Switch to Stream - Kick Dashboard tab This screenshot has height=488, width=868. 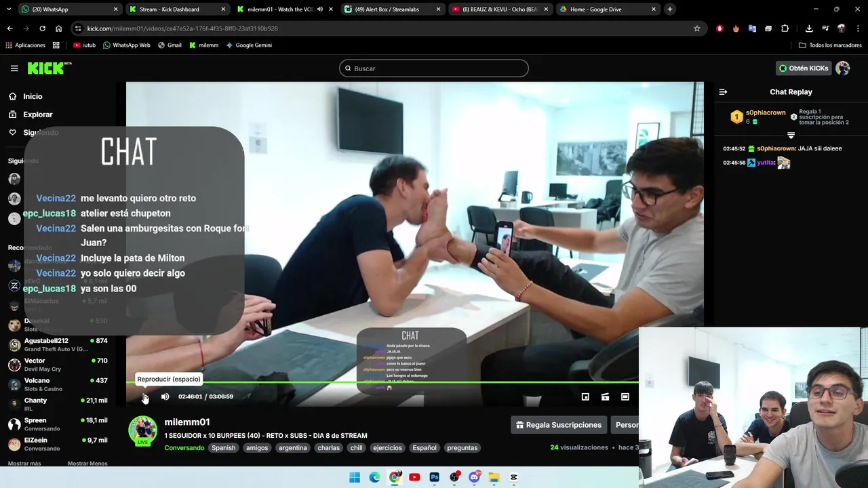(178, 9)
